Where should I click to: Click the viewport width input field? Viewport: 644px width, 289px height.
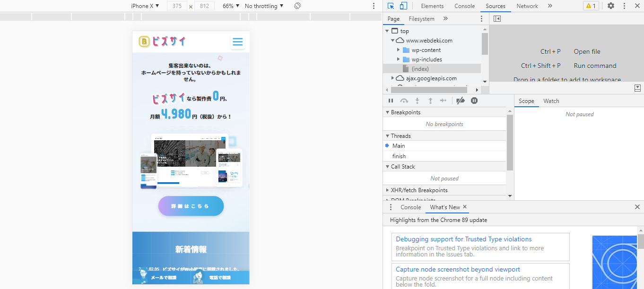pos(177,6)
